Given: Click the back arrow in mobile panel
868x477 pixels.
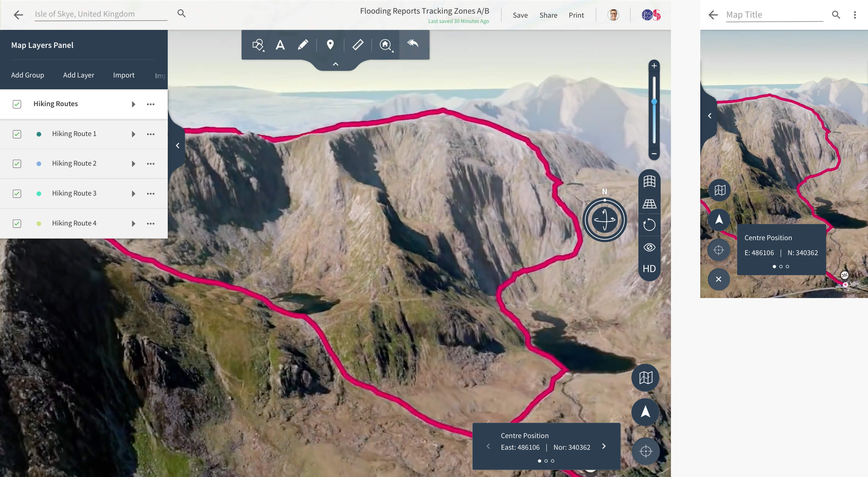Looking at the screenshot, I should [713, 15].
